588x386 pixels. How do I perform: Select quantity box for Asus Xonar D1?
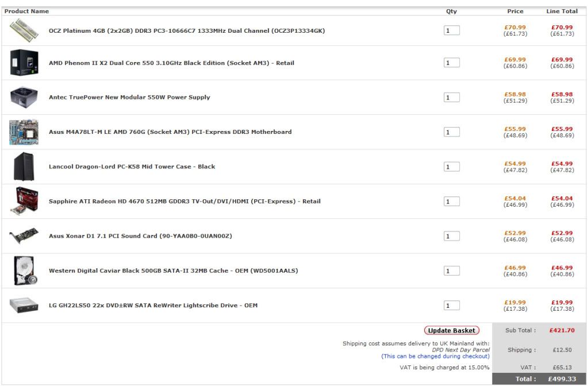coord(452,236)
